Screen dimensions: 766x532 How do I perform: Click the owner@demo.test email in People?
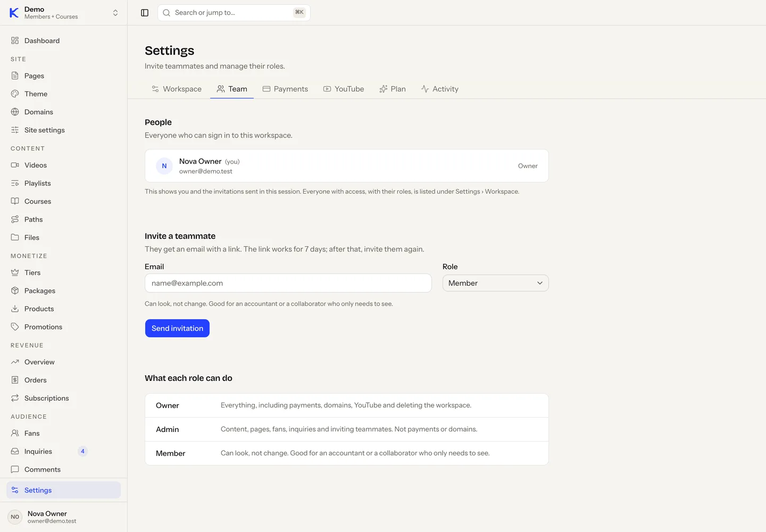(206, 171)
